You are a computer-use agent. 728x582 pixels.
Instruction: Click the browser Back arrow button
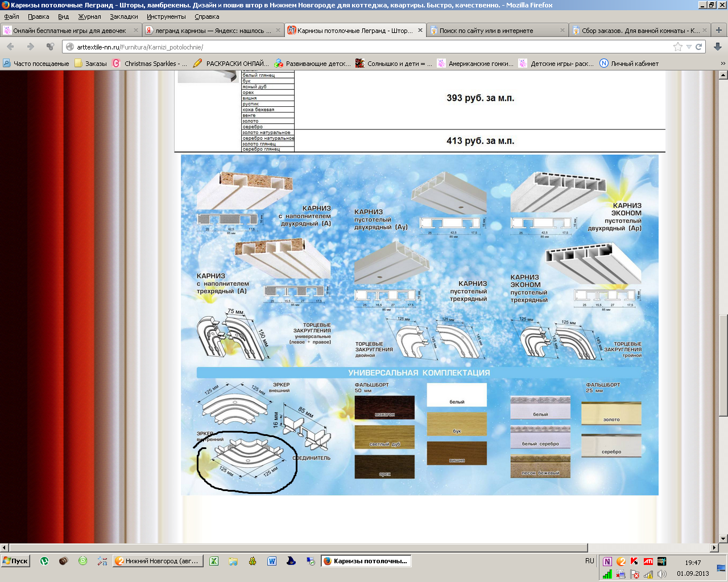pyautogui.click(x=11, y=47)
